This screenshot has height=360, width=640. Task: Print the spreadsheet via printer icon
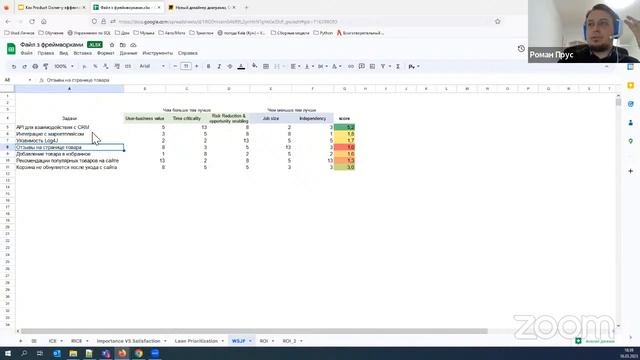point(35,67)
